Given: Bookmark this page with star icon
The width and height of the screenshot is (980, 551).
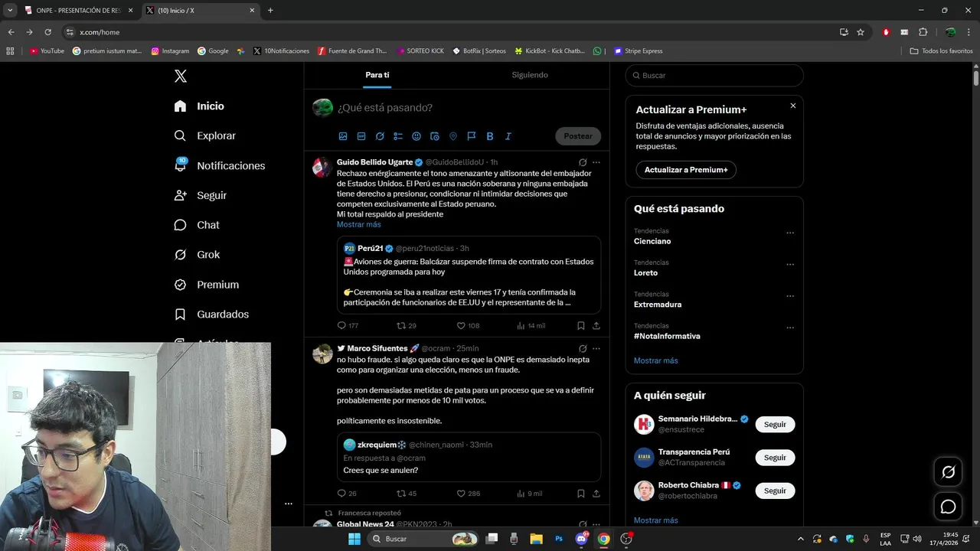Looking at the screenshot, I should pos(861,32).
